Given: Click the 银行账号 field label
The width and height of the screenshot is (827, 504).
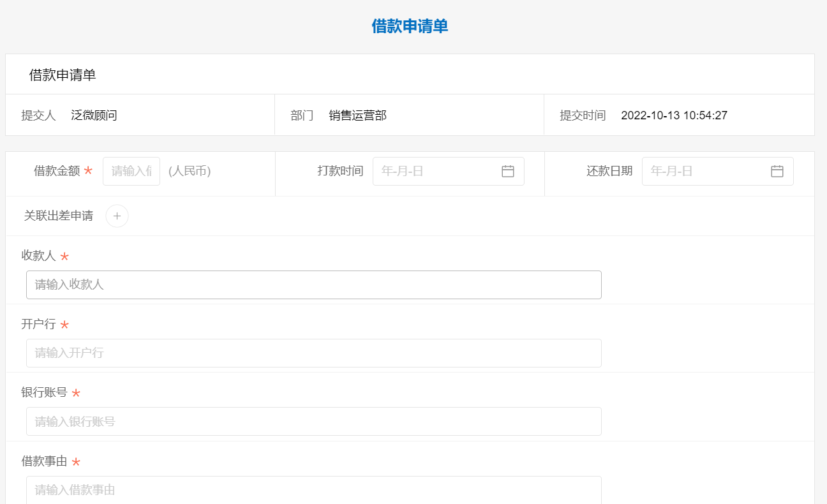Looking at the screenshot, I should pos(44,392).
